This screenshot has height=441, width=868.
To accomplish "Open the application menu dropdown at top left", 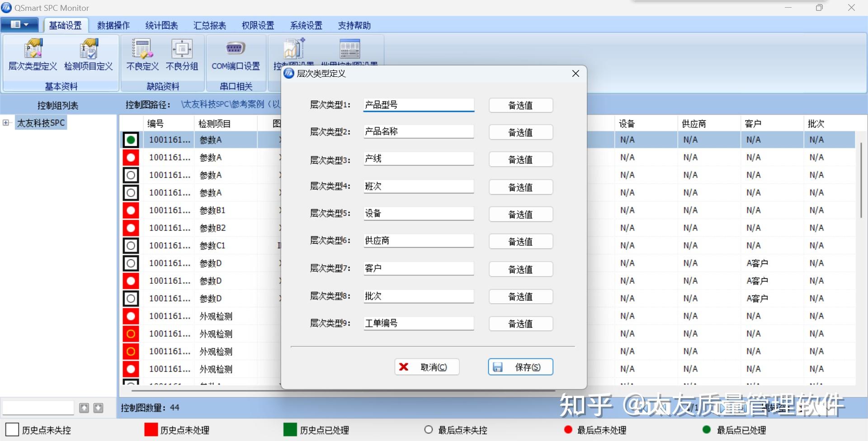I will click(x=19, y=24).
